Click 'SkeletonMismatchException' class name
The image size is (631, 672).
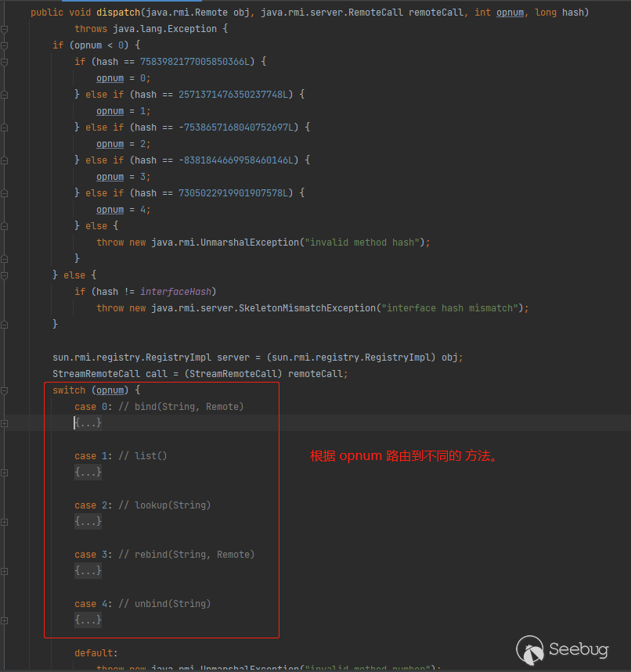(307, 308)
